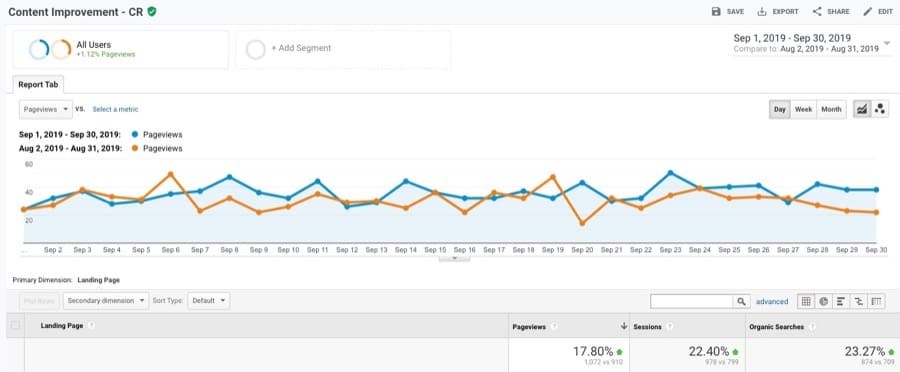
Task: Select the data table view icon
Action: [x=806, y=301]
